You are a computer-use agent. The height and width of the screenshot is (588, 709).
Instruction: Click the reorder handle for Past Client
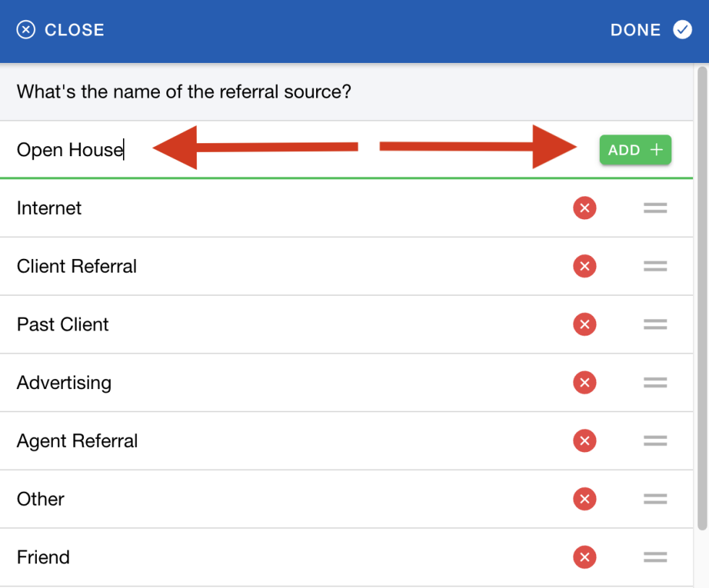click(x=655, y=324)
